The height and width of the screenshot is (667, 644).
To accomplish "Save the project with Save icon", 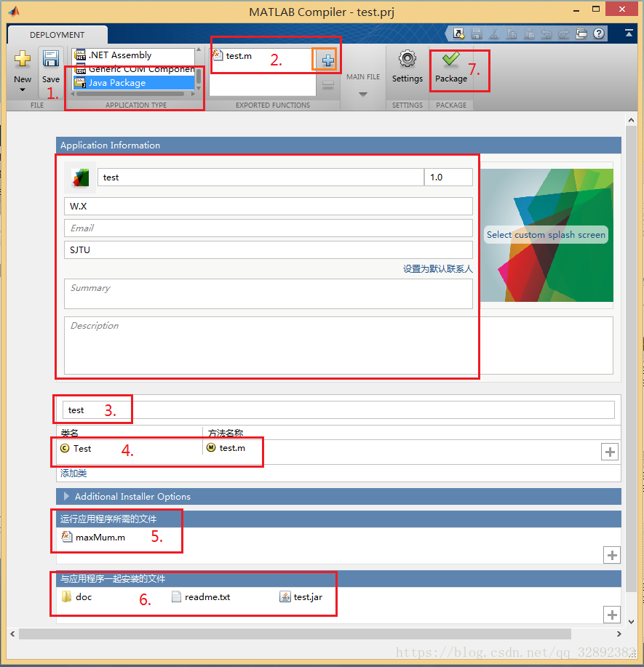I will 51,59.
